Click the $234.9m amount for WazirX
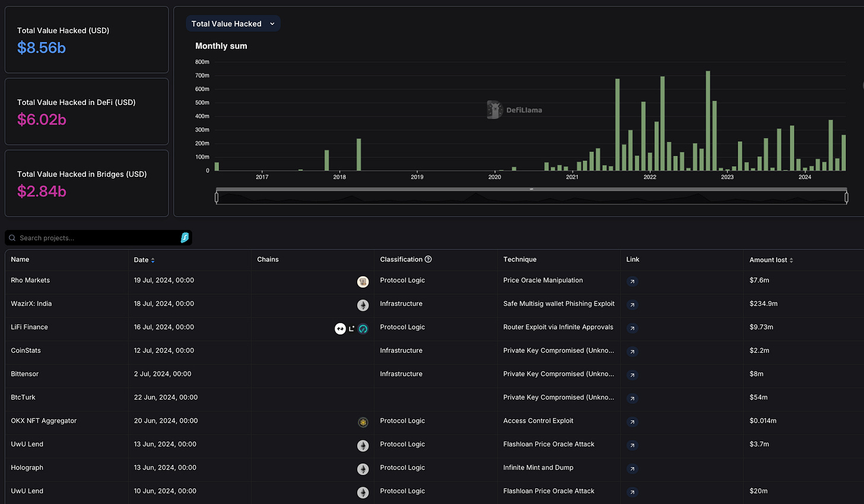This screenshot has width=864, height=504. [x=763, y=304]
